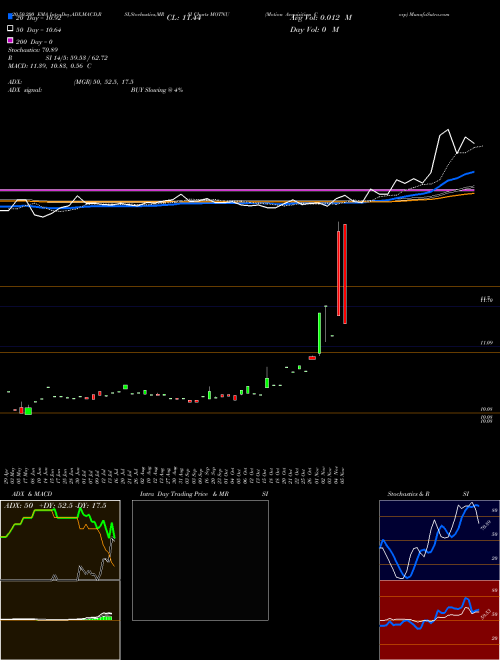Click the '(MGR) 50, 52.5, 17.5' ADX values
Screen dimensions: 500x660
click(103, 82)
